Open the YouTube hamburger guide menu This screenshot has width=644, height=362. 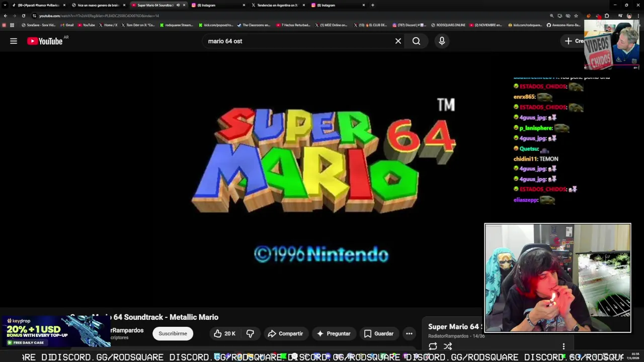[14, 41]
